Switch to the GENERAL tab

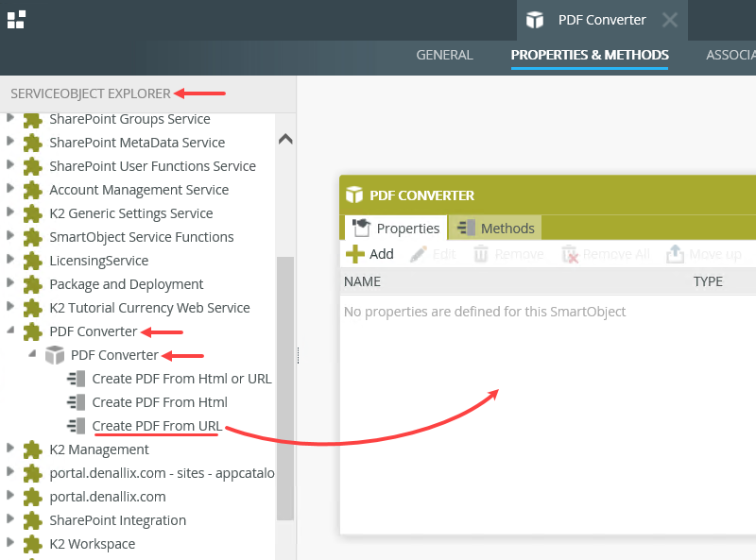[444, 55]
